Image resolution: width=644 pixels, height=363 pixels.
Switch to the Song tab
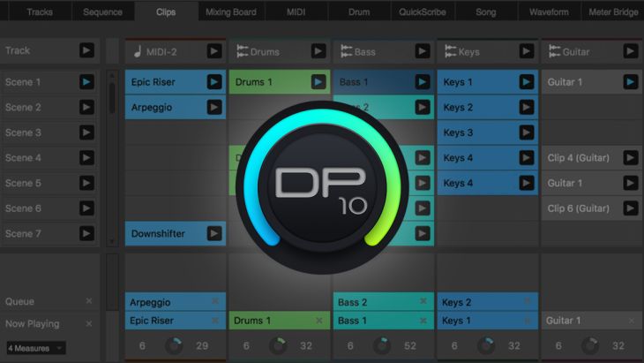pos(486,11)
